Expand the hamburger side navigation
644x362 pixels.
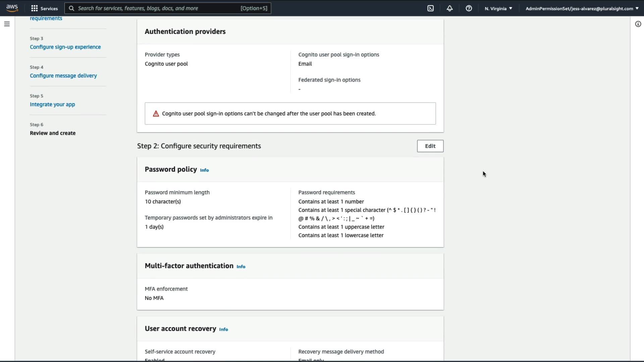pyautogui.click(x=7, y=24)
